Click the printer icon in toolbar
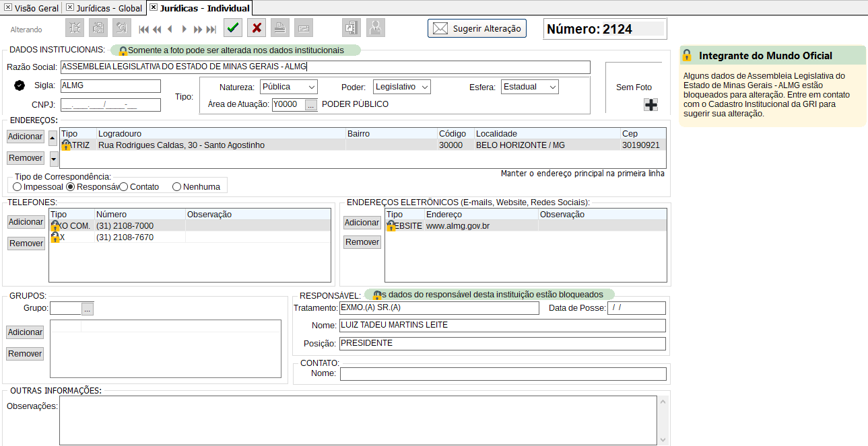 (x=280, y=28)
